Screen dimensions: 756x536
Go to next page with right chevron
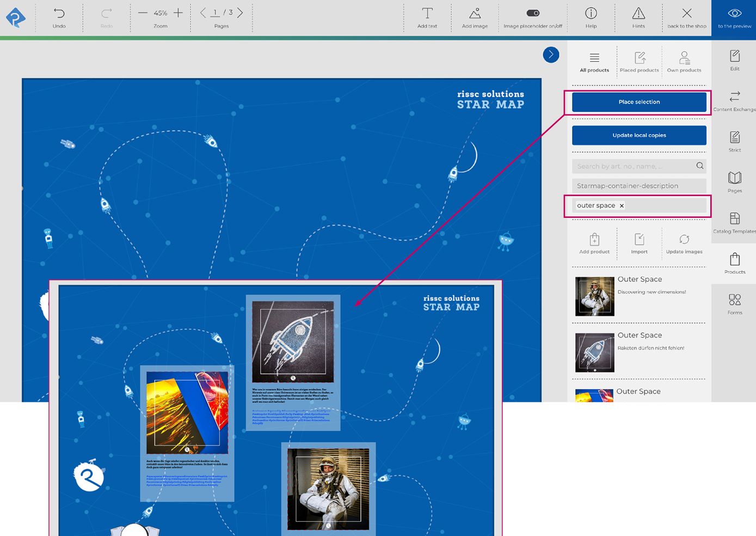pyautogui.click(x=240, y=13)
